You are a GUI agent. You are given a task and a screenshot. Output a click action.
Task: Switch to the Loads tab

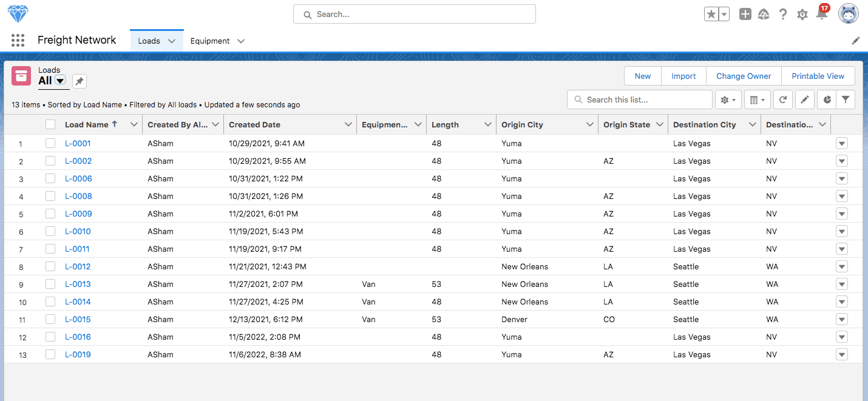(x=149, y=41)
